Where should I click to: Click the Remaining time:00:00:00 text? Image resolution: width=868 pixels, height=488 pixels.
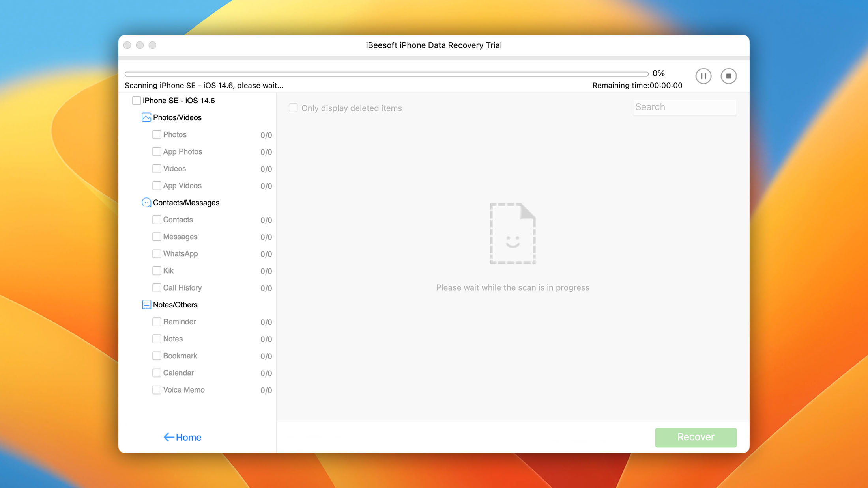(637, 86)
